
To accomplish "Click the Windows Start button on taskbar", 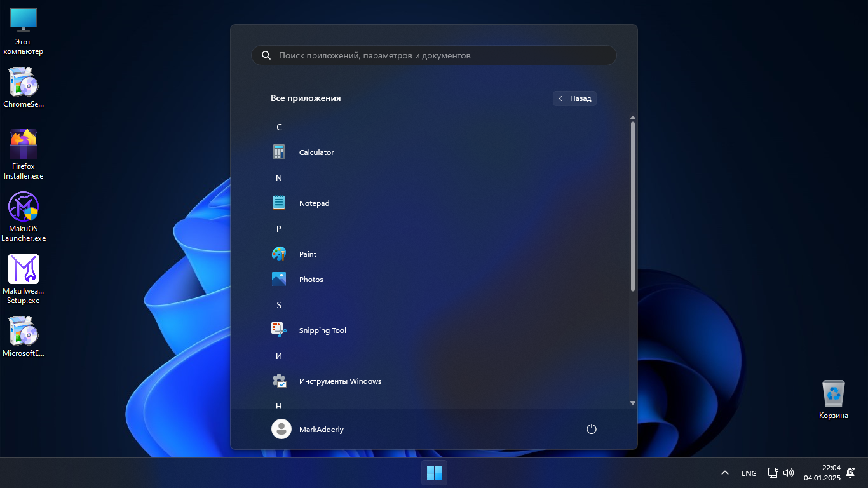I will click(434, 473).
